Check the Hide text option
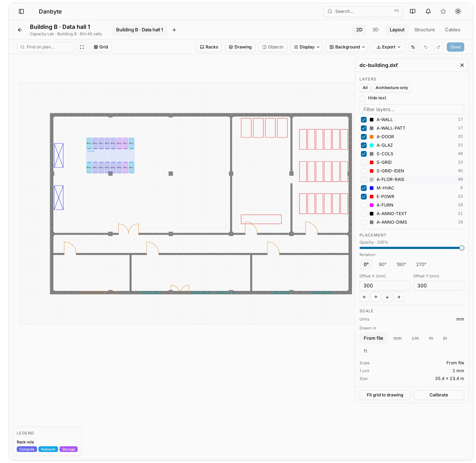 [x=362, y=98]
